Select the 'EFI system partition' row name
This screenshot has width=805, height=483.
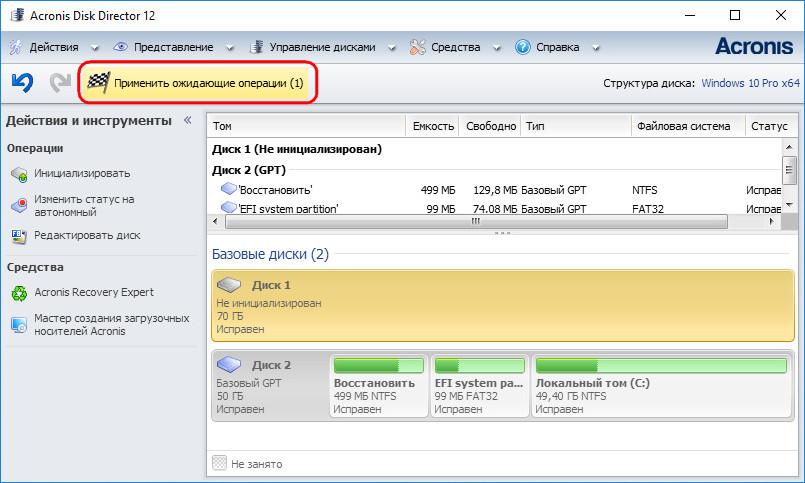click(288, 208)
